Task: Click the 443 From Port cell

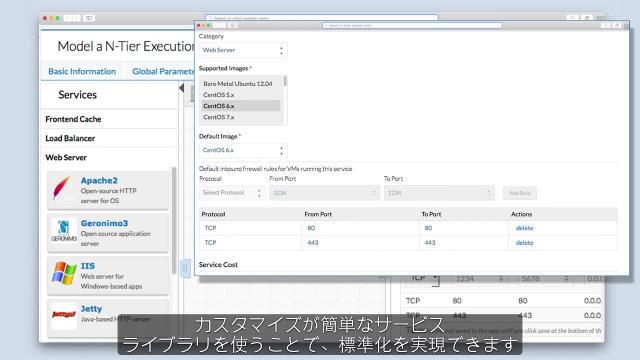Action: coord(313,243)
